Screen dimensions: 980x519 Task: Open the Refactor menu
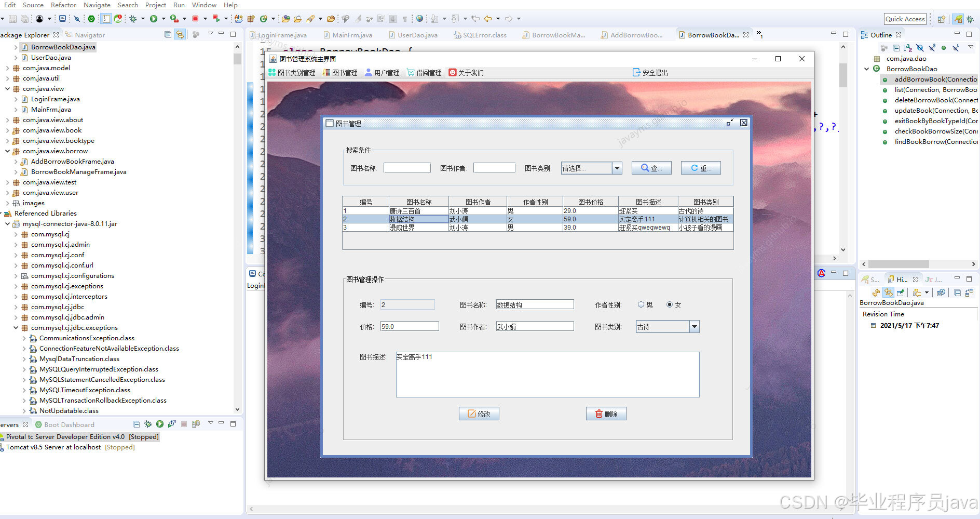coord(63,5)
